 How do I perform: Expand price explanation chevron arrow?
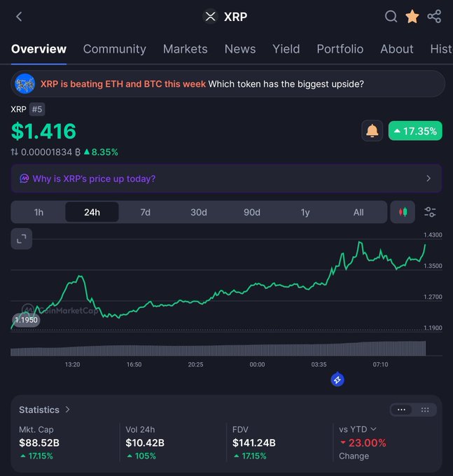point(428,178)
